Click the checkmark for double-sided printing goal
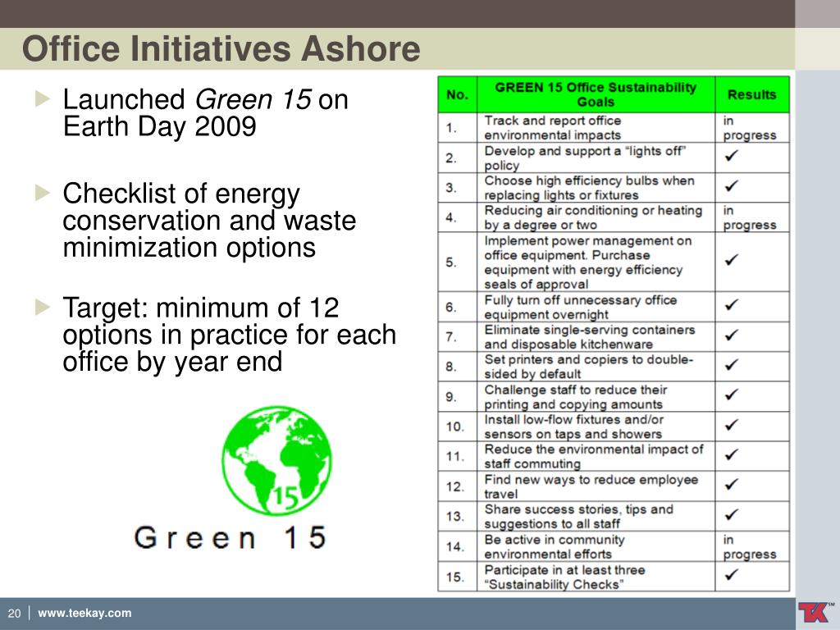The width and height of the screenshot is (840, 630). pyautogui.click(x=731, y=365)
